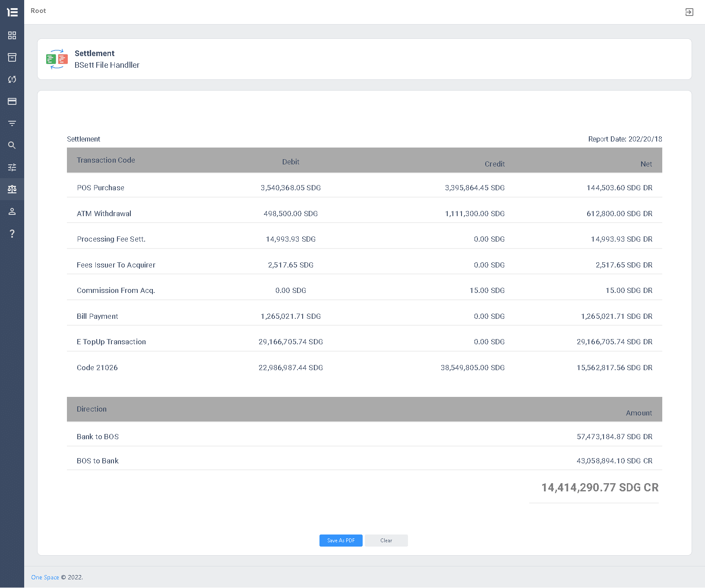Open the One Space link in footer
This screenshot has width=705, height=588.
(x=45, y=577)
